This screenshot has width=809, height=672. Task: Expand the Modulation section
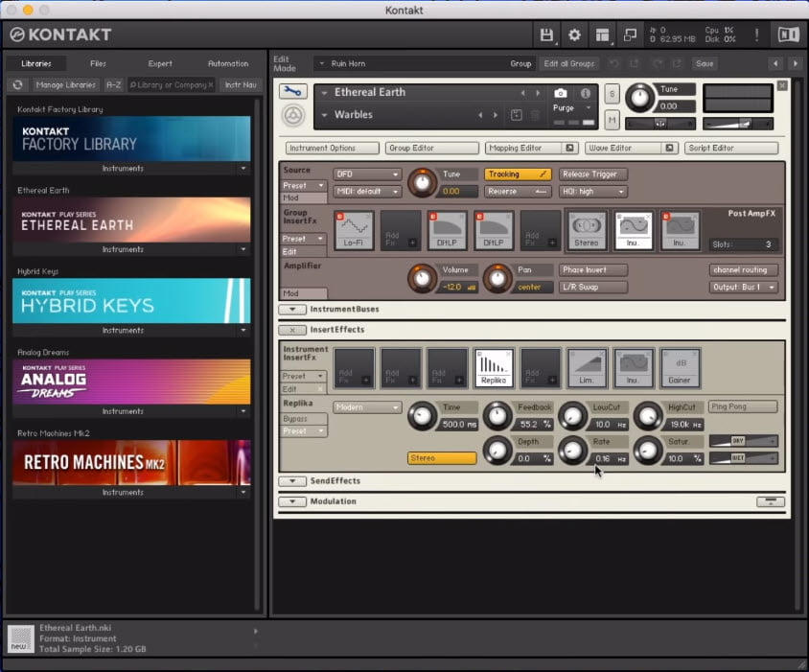coord(292,501)
